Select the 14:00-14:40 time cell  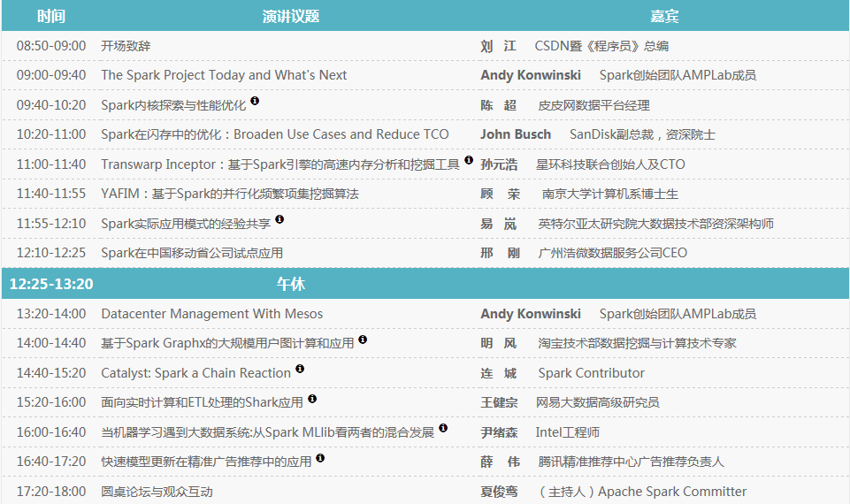(51, 343)
